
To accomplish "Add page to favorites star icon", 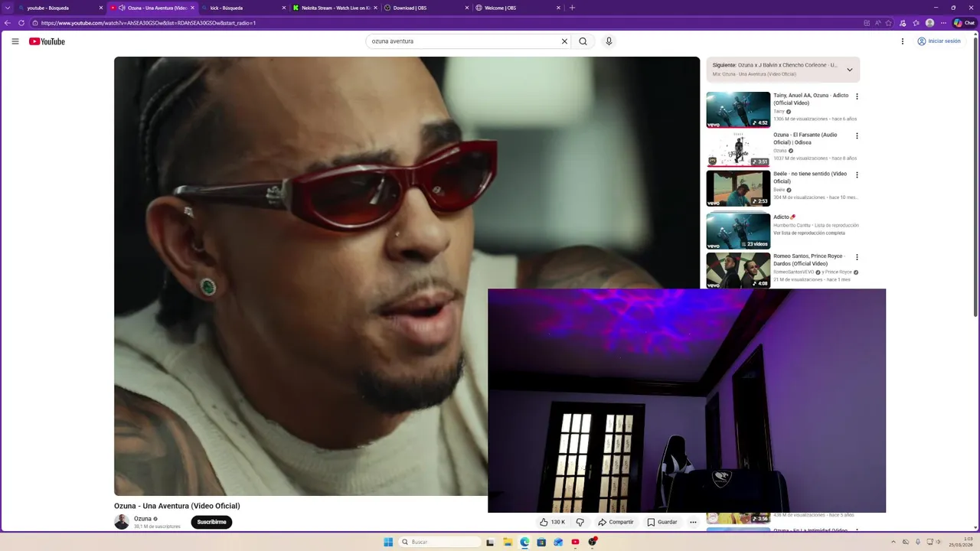I will click(889, 23).
